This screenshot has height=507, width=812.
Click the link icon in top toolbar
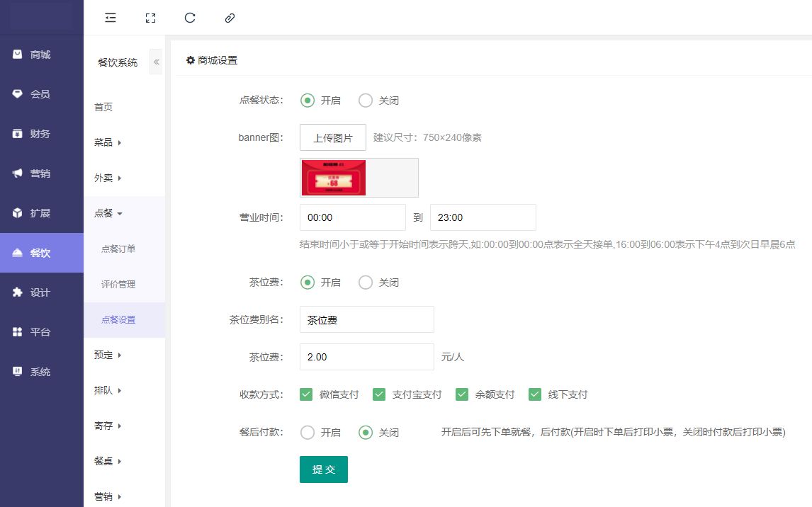point(230,18)
